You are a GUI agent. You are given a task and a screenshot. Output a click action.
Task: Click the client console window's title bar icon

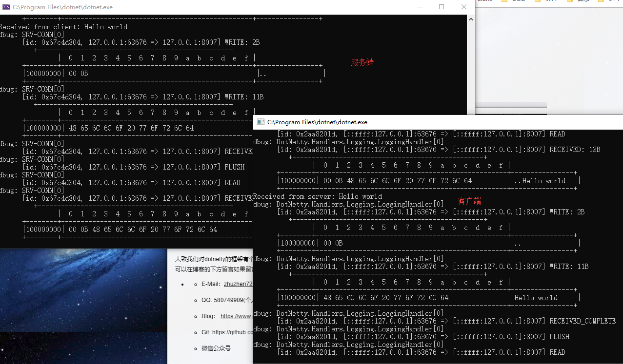click(261, 122)
